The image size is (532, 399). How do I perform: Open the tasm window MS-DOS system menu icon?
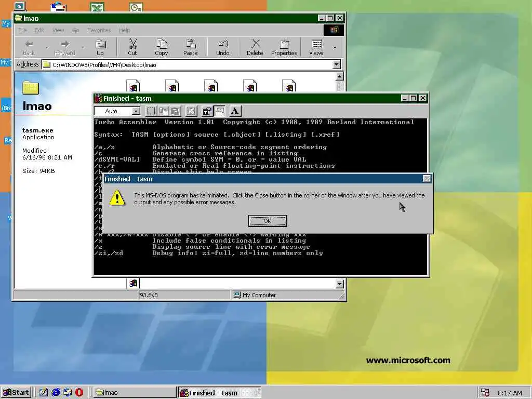tap(98, 98)
